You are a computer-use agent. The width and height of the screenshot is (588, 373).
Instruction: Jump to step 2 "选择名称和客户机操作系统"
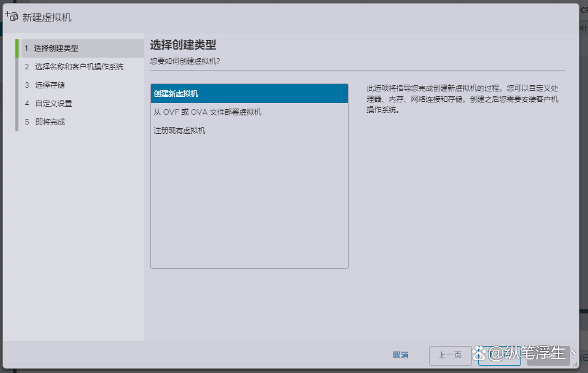[x=80, y=66]
